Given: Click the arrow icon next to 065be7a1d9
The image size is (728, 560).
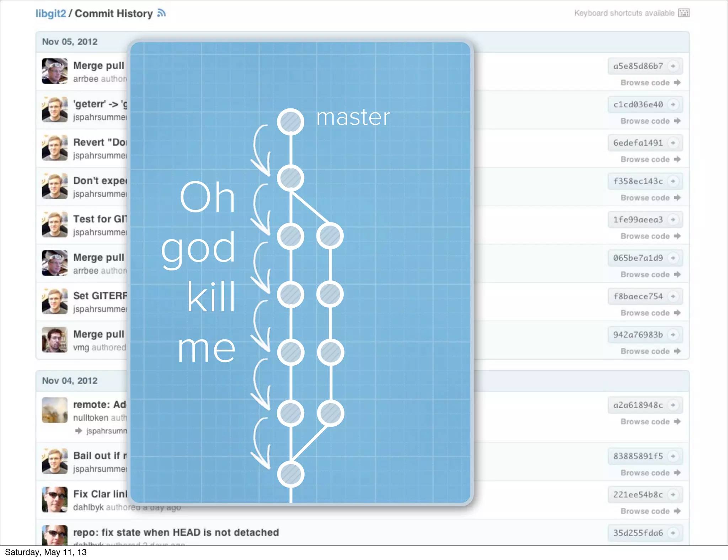Looking at the screenshot, I should coord(673,258).
